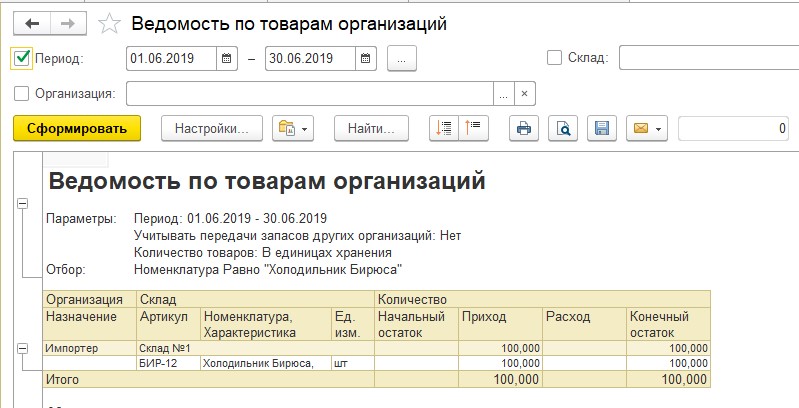
Task: Toggle the Период checkbox
Action: pos(21,58)
